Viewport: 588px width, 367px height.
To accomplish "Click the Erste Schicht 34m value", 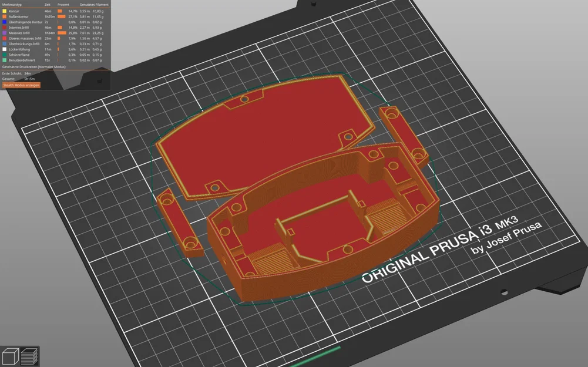I will 28,73.
